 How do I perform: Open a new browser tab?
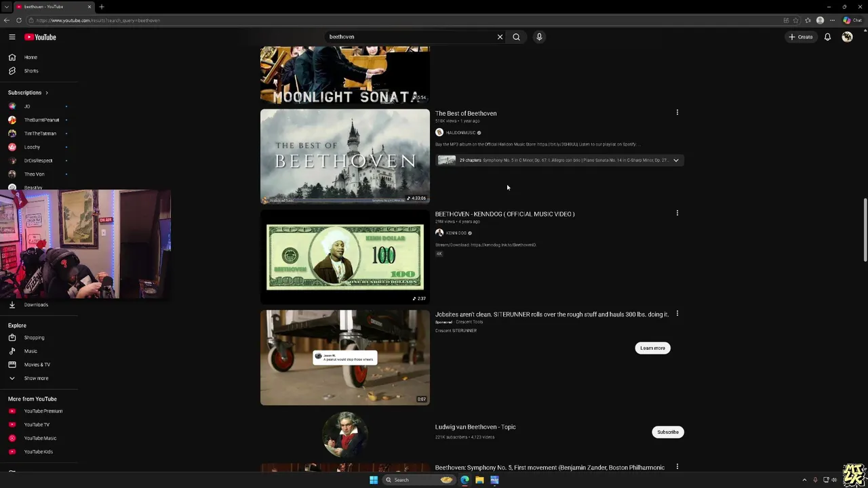(x=102, y=7)
